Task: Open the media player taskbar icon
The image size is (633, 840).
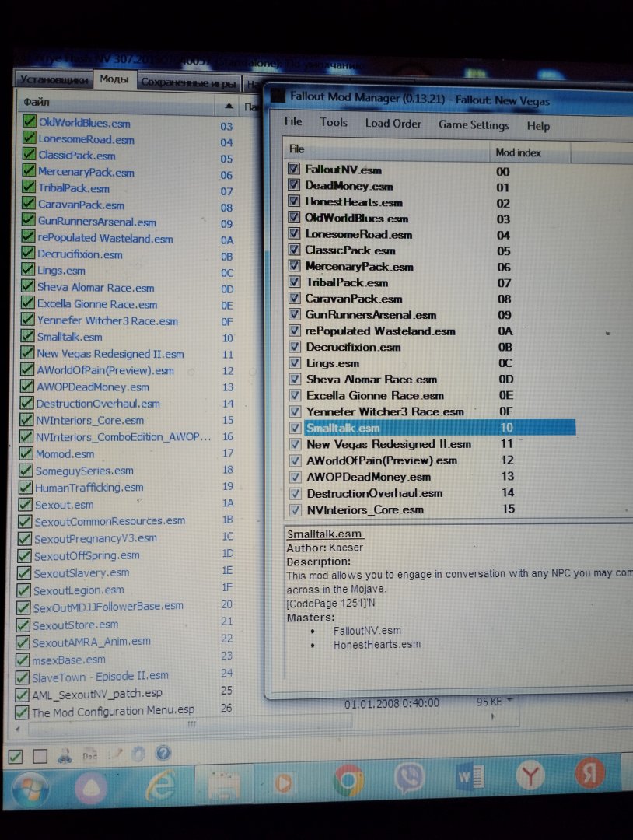Action: point(285,782)
